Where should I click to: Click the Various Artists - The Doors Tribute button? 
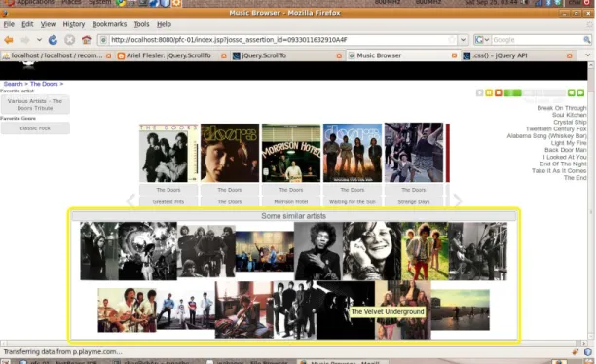(x=35, y=104)
